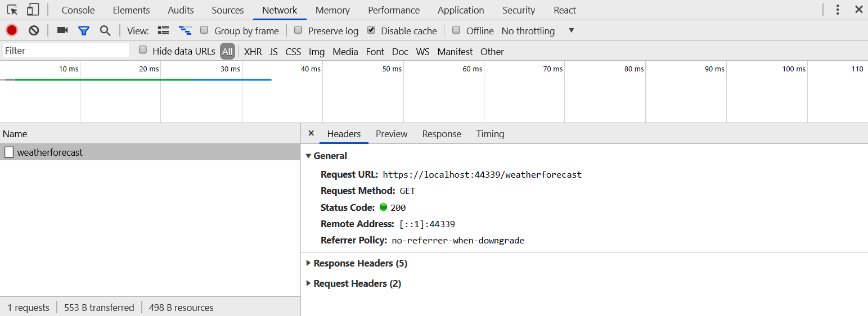Filter requests by XHR type
Image resolution: width=868 pixels, height=316 pixels.
[x=253, y=52]
